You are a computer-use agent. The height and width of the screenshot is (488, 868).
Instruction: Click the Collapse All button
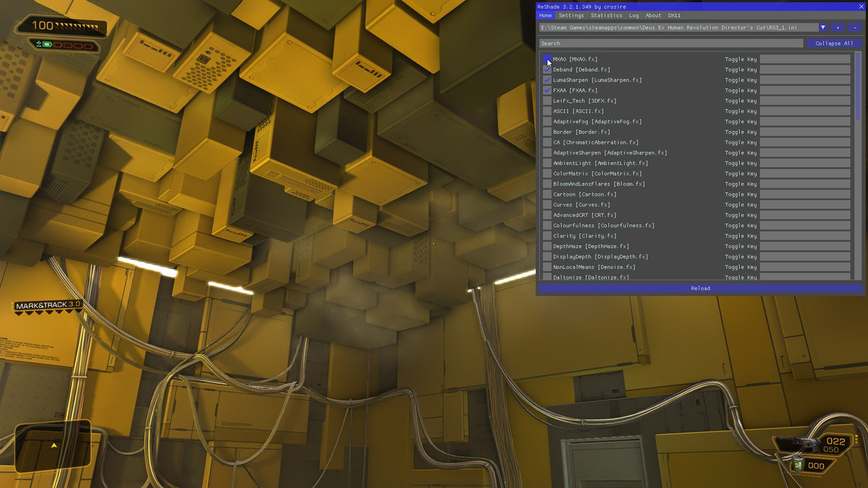tap(834, 43)
